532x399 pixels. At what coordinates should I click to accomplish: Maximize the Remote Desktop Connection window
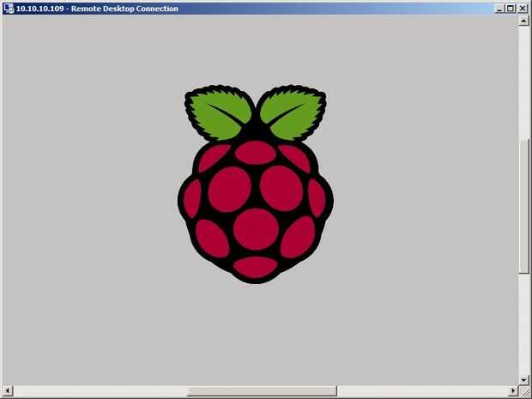(511, 9)
